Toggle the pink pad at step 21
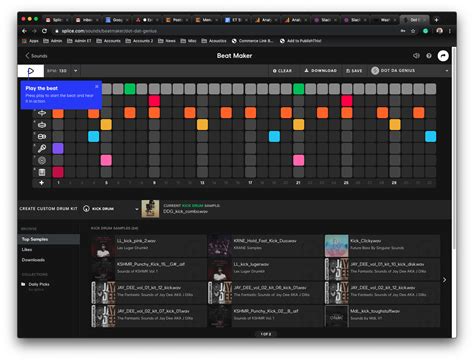The width and height of the screenshot is (474, 361). [x=298, y=160]
